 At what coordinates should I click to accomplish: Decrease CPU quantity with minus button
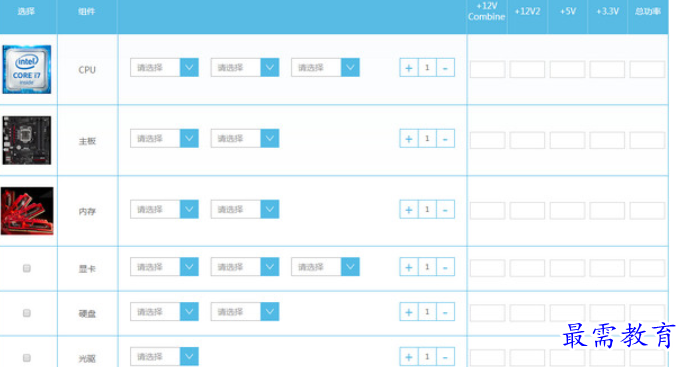pyautogui.click(x=445, y=68)
